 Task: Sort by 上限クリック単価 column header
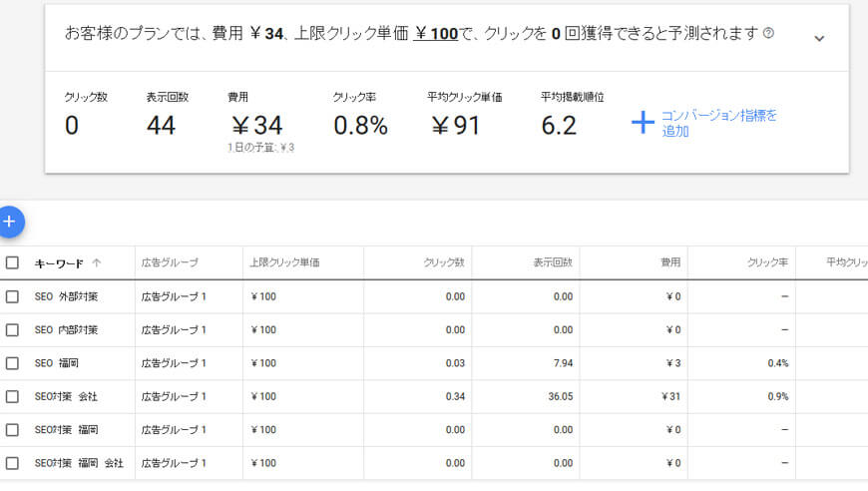click(284, 263)
